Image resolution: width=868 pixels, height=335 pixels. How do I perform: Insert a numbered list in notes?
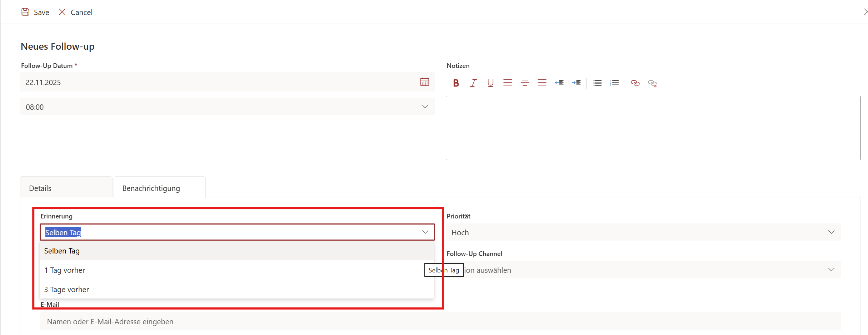614,83
